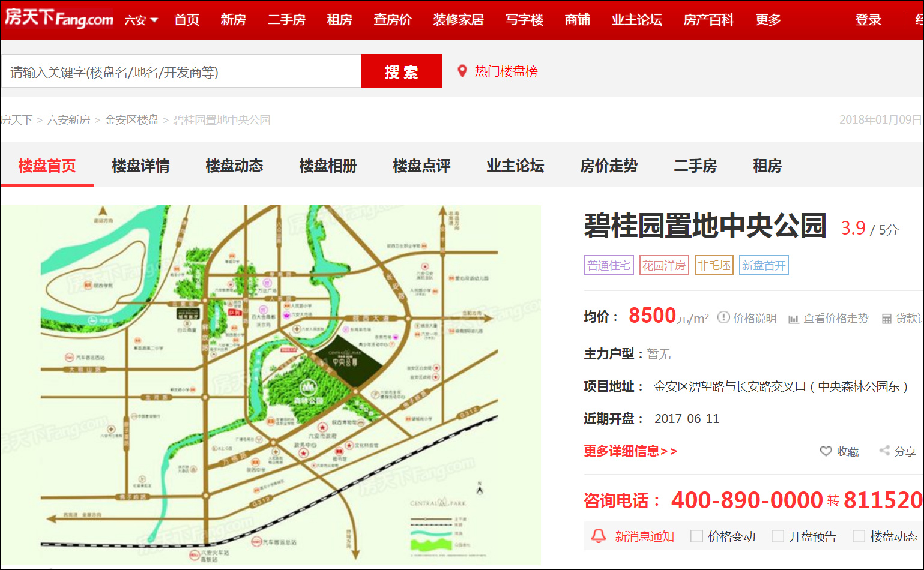Open the 热门楼盘榜 link
Screen dimensions: 924x570
click(506, 71)
